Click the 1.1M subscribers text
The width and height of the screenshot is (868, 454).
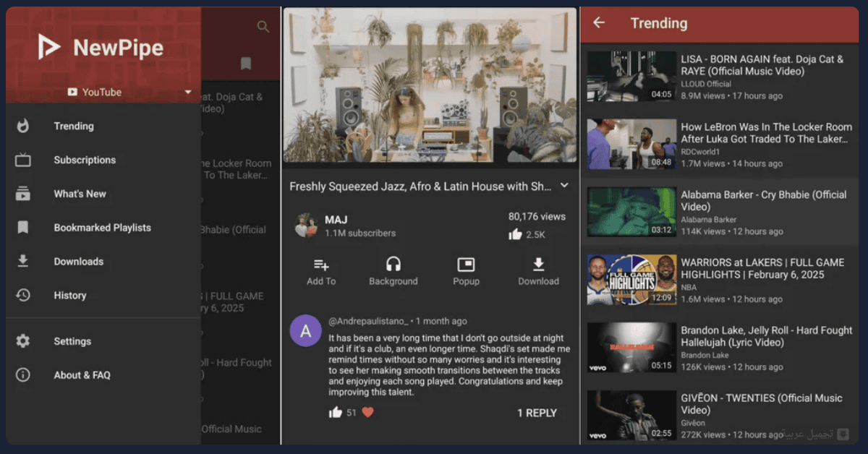pyautogui.click(x=360, y=234)
